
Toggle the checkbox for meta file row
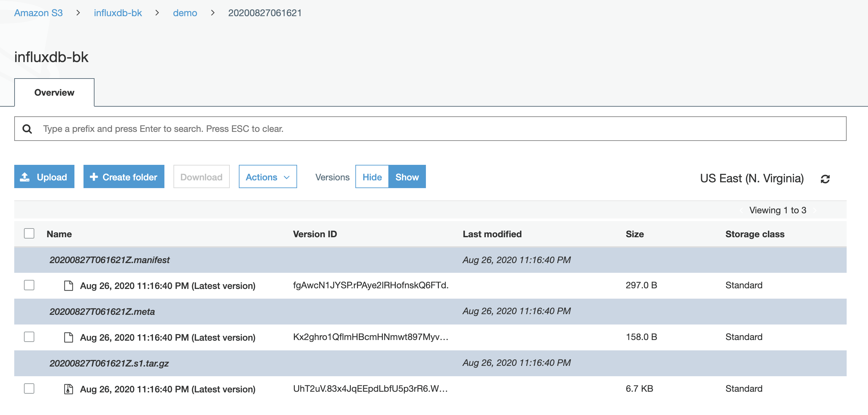pyautogui.click(x=29, y=337)
